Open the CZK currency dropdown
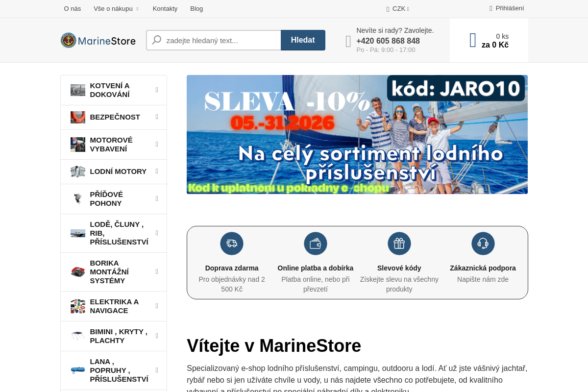Screen dimensions: 588x392 tap(398, 9)
